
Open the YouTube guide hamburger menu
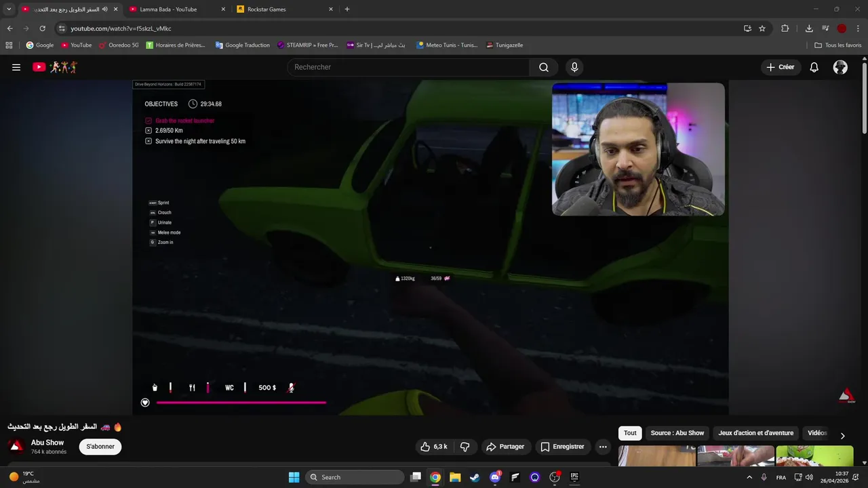pyautogui.click(x=16, y=67)
